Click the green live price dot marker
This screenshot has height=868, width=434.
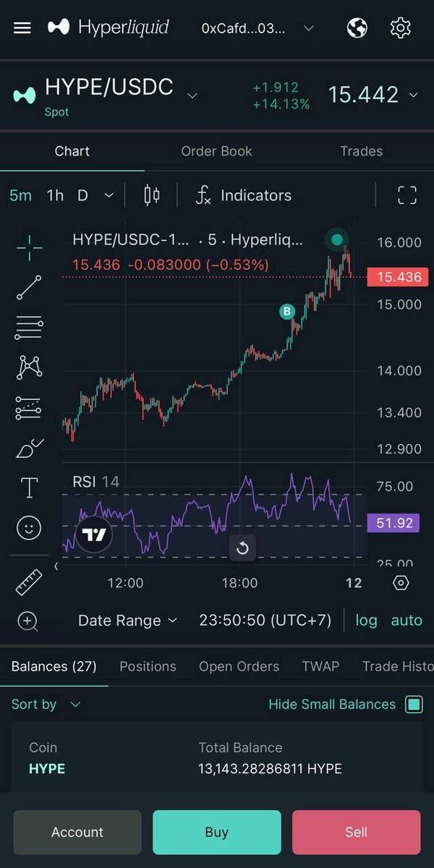pos(336,239)
